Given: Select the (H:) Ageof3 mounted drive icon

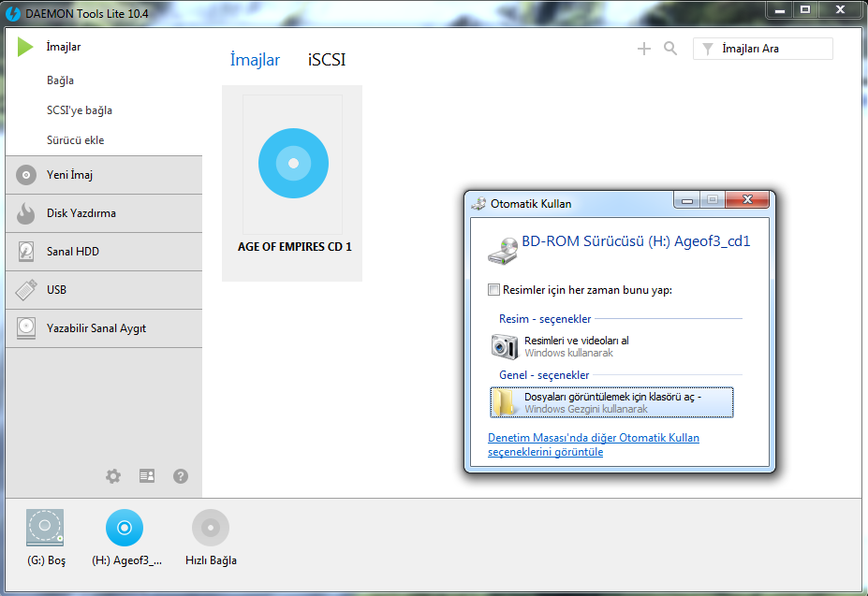Looking at the screenshot, I should click(125, 528).
